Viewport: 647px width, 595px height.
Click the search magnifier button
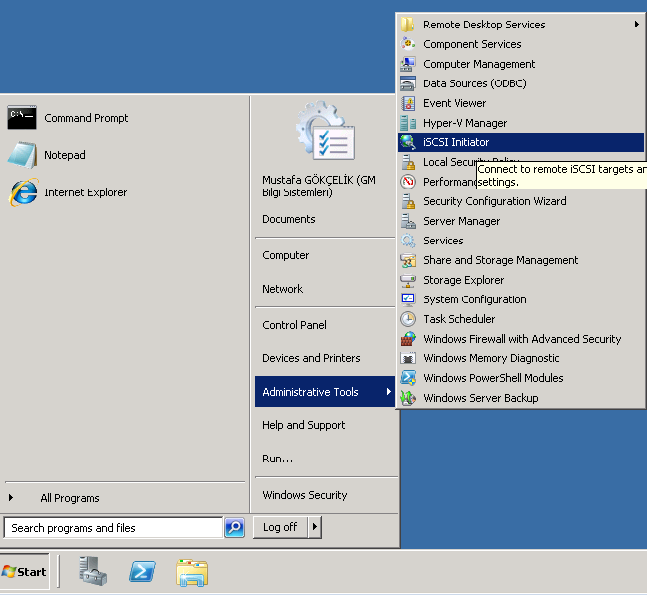coord(234,527)
